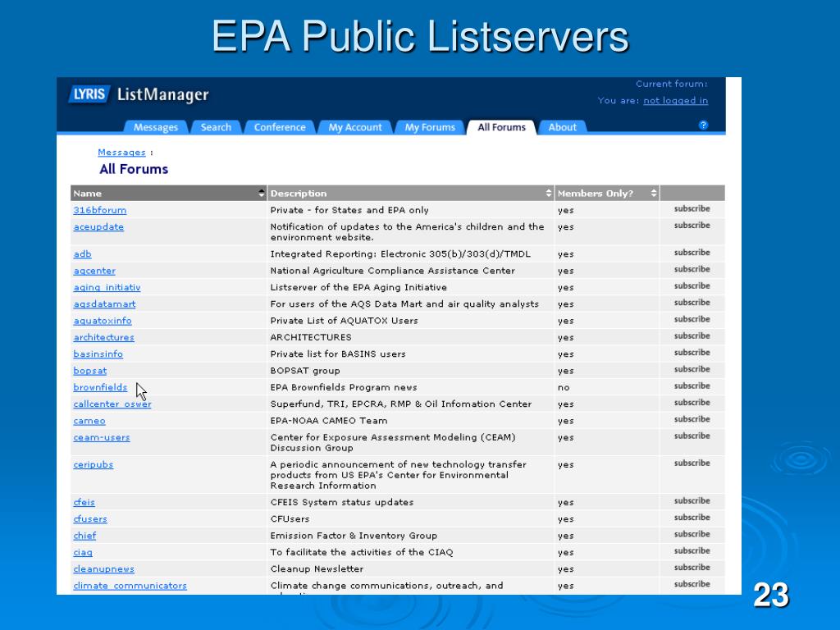Open the adb forum link

coord(83,254)
